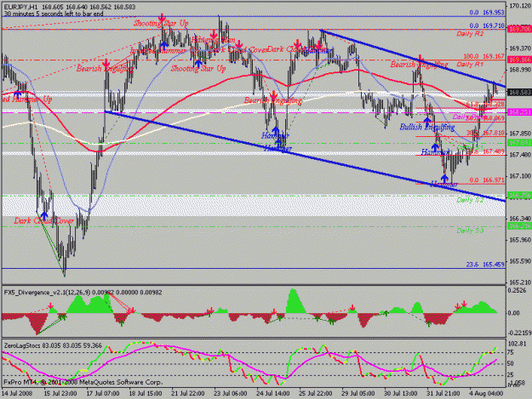Click the magenta 168.231 price tag

tap(519, 111)
